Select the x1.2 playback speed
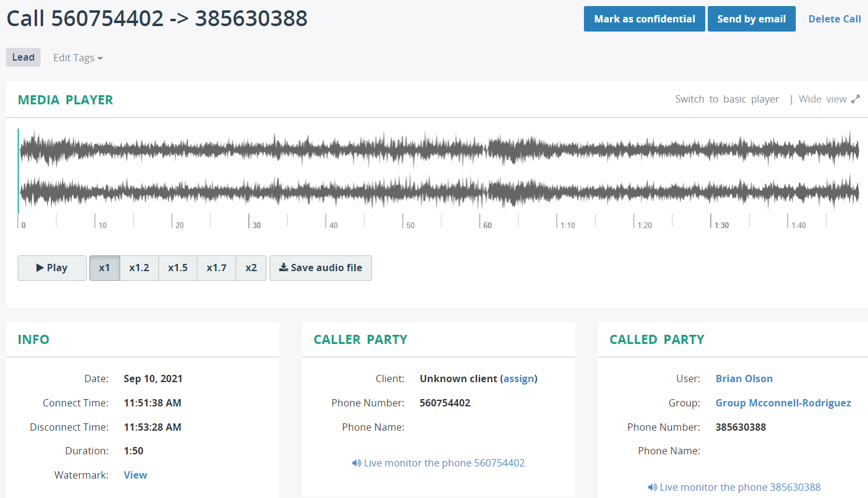 [x=139, y=268]
